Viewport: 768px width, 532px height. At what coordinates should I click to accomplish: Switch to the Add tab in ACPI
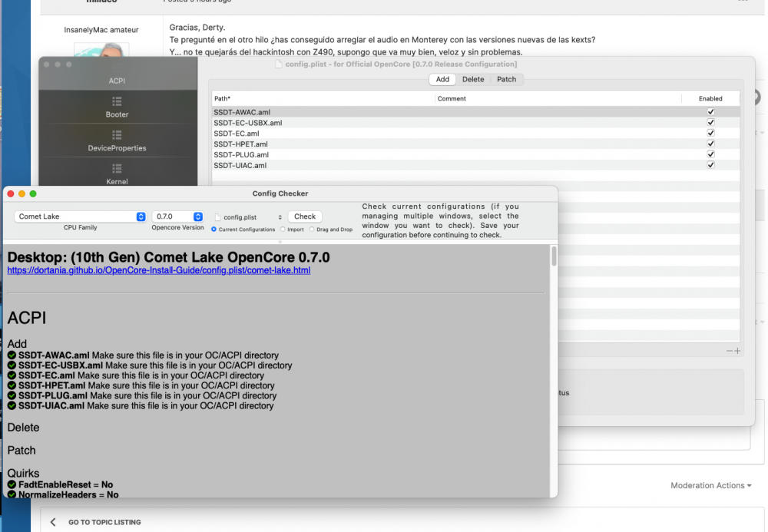point(442,79)
